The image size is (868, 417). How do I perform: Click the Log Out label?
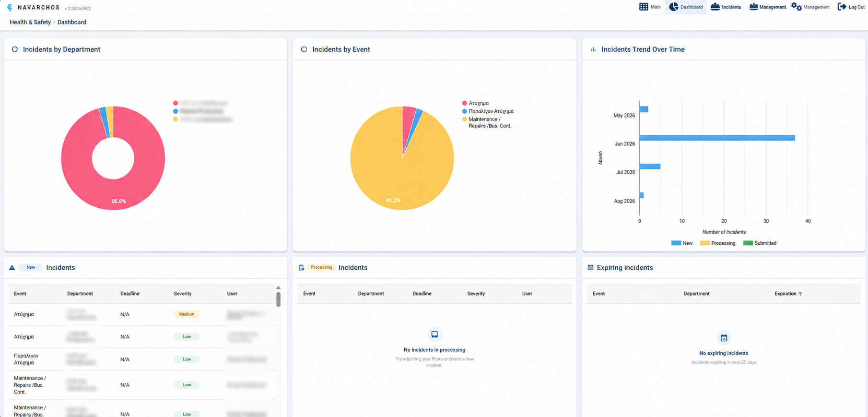(x=856, y=7)
